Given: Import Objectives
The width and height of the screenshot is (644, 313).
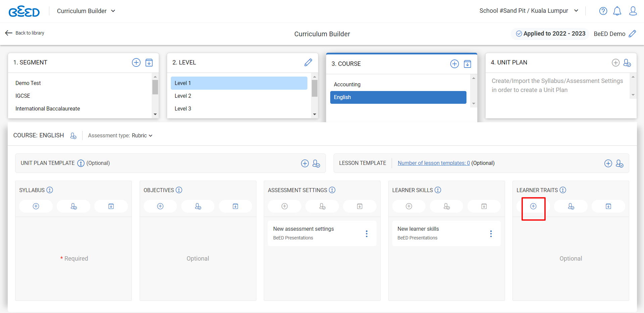Looking at the screenshot, I should click(x=236, y=206).
